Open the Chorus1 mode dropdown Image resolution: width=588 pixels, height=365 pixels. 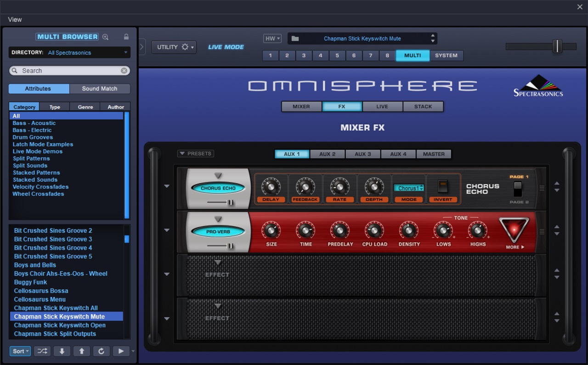tap(408, 188)
